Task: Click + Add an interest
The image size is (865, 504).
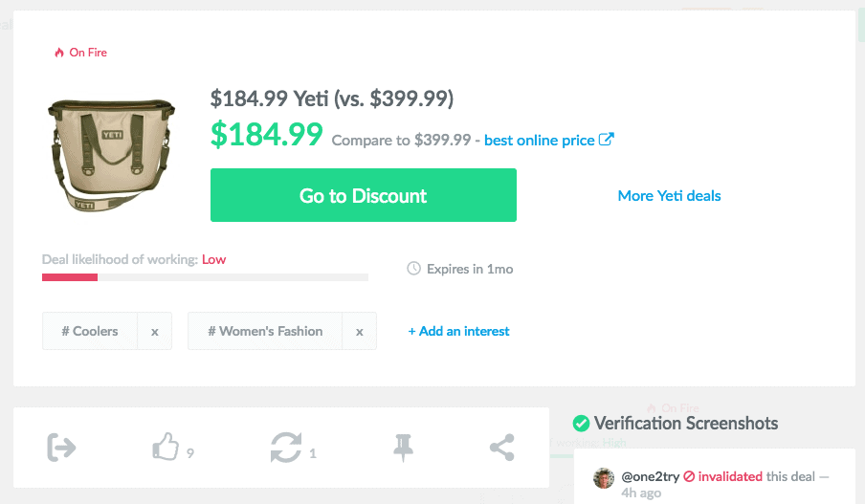Action: (458, 332)
